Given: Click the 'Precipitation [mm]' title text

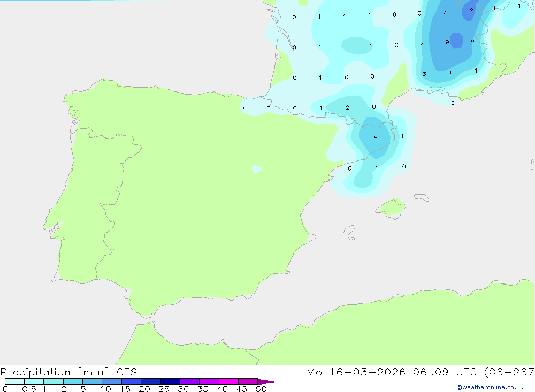Looking at the screenshot, I should pyautogui.click(x=55, y=372).
